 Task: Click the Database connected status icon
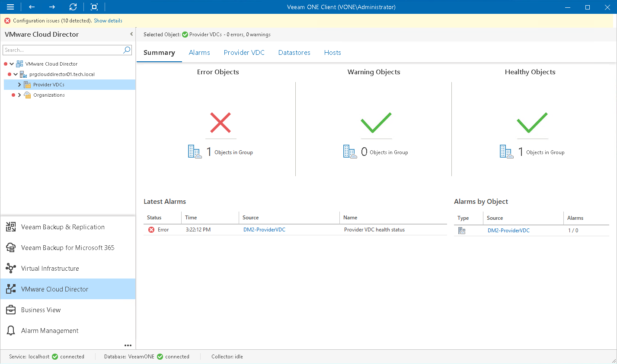tap(160, 357)
